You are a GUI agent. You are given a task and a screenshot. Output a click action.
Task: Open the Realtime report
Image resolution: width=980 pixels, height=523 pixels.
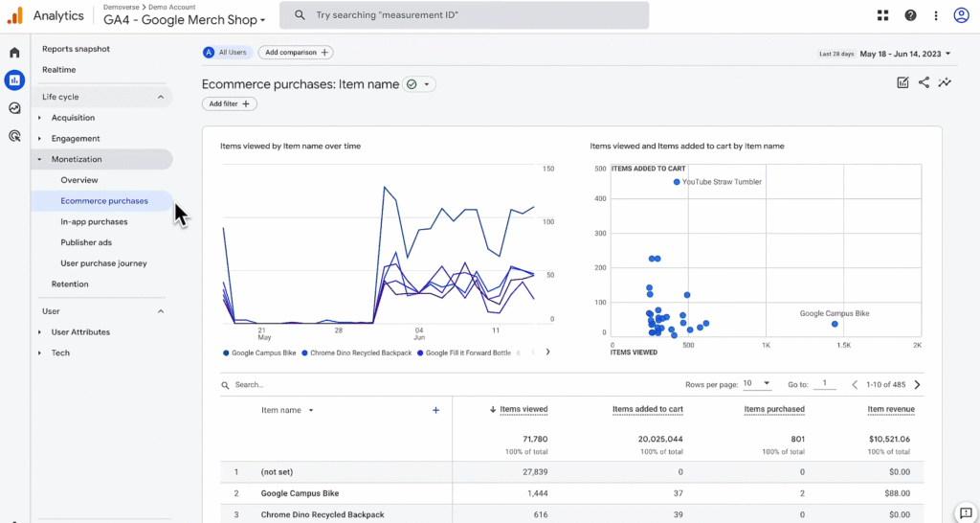58,69
